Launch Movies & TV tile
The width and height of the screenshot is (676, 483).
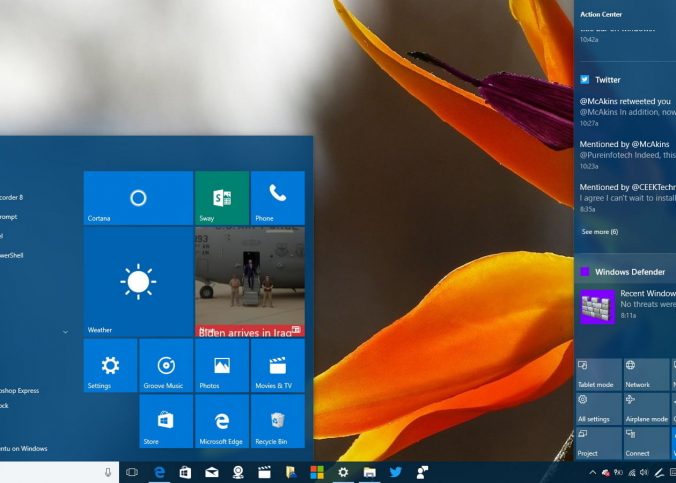click(277, 366)
